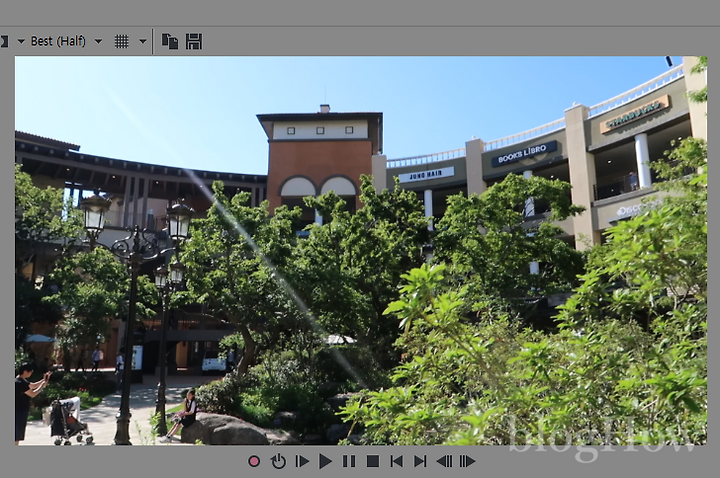Go to end of project
Screen dimensions: 720x478
pos(420,461)
